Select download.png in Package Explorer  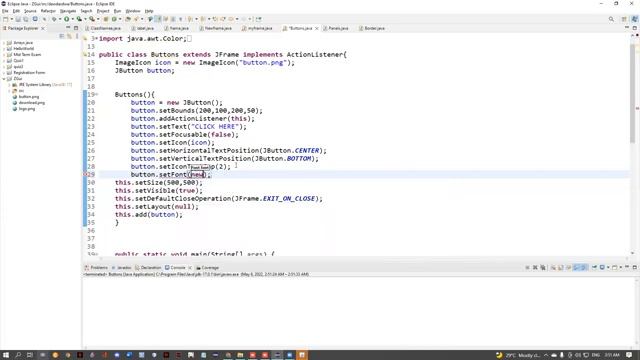(31, 103)
